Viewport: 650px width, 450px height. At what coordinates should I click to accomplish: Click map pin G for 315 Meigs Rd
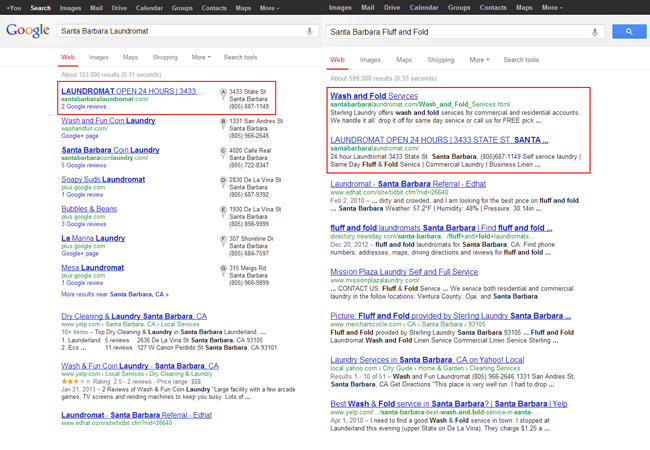[x=223, y=271]
